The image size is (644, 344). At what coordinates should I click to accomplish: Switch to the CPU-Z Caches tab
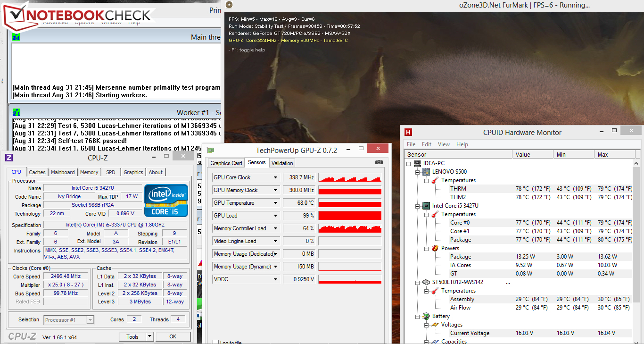click(x=37, y=173)
